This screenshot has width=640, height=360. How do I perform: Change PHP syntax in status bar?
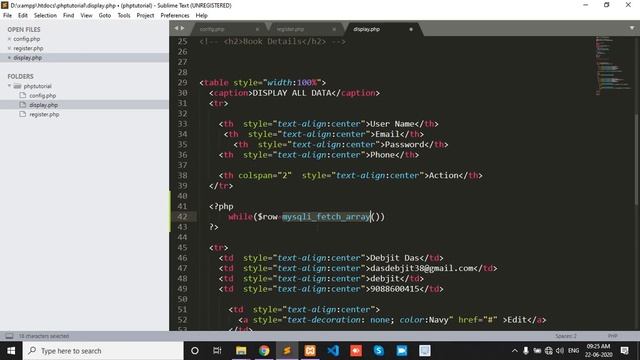point(612,336)
